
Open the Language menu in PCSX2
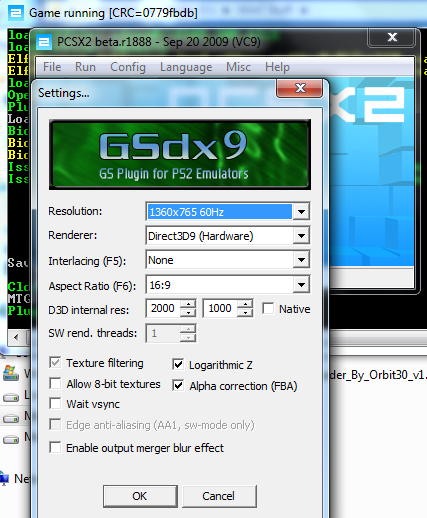click(x=186, y=67)
